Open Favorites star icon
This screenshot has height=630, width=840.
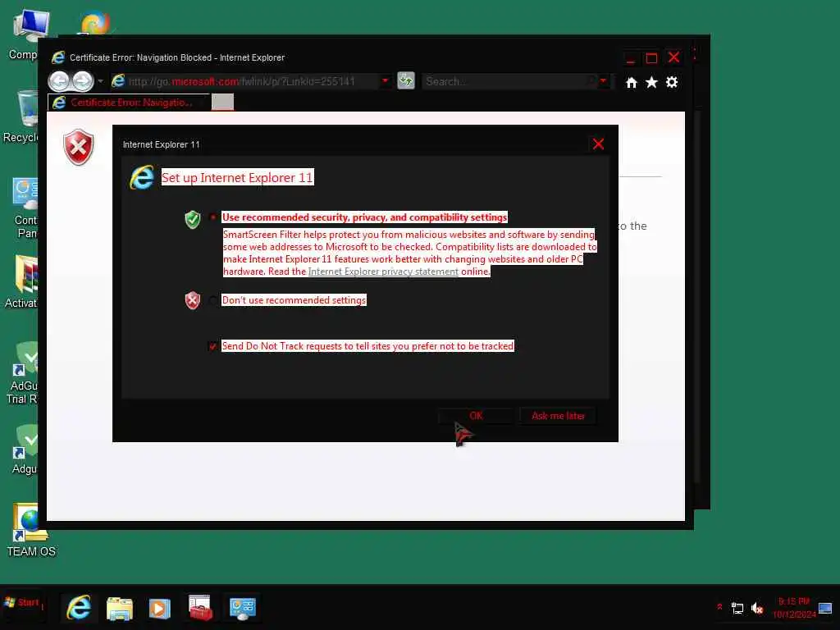pos(651,83)
